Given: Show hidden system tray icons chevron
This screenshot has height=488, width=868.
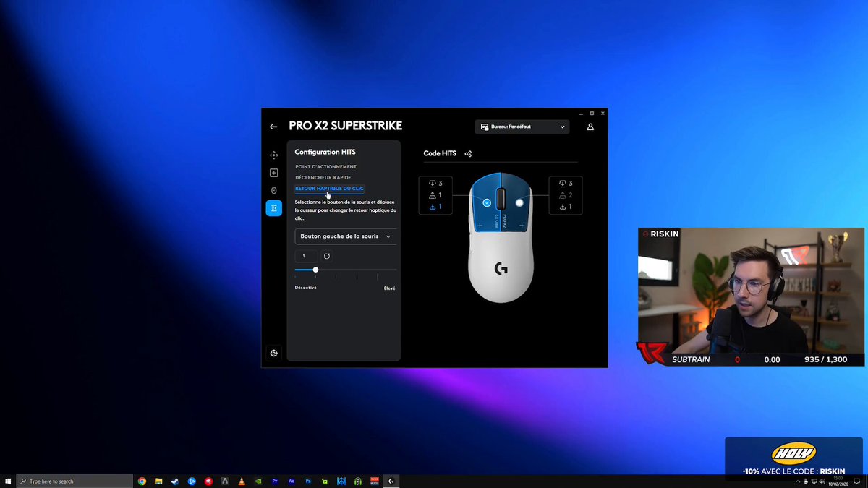Looking at the screenshot, I should pyautogui.click(x=796, y=481).
